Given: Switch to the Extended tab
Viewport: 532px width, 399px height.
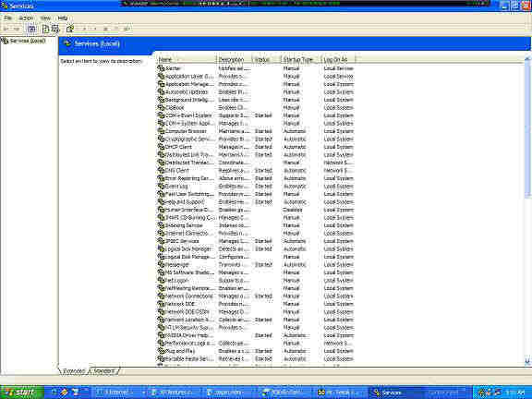Looking at the screenshot, I should (74, 371).
